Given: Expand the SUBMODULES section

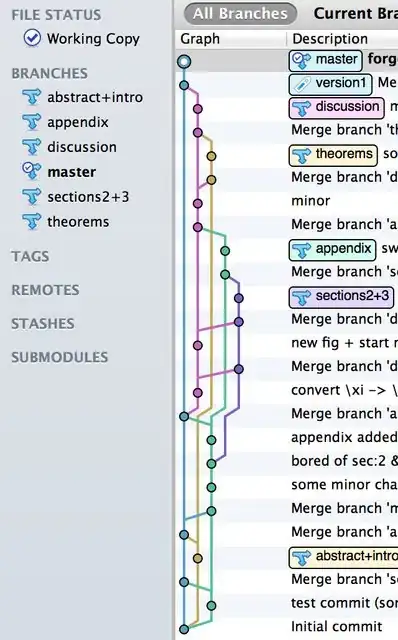Looking at the screenshot, I should 60,357.
